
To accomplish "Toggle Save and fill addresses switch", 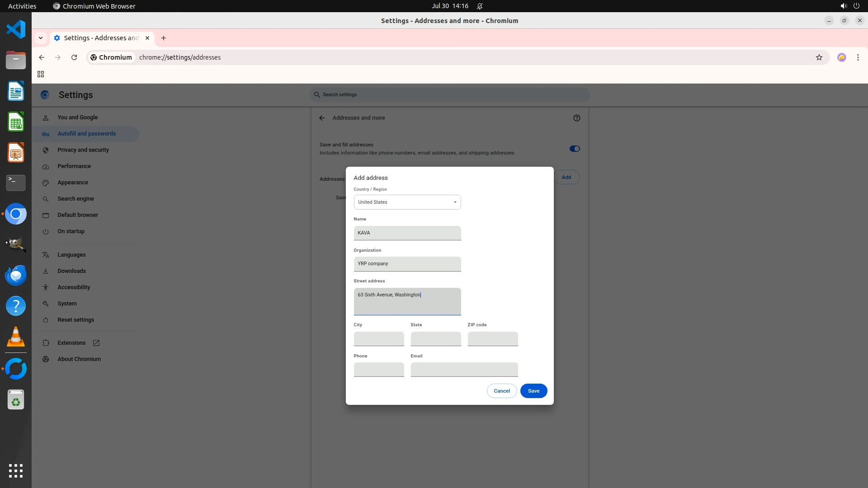I will (x=574, y=149).
